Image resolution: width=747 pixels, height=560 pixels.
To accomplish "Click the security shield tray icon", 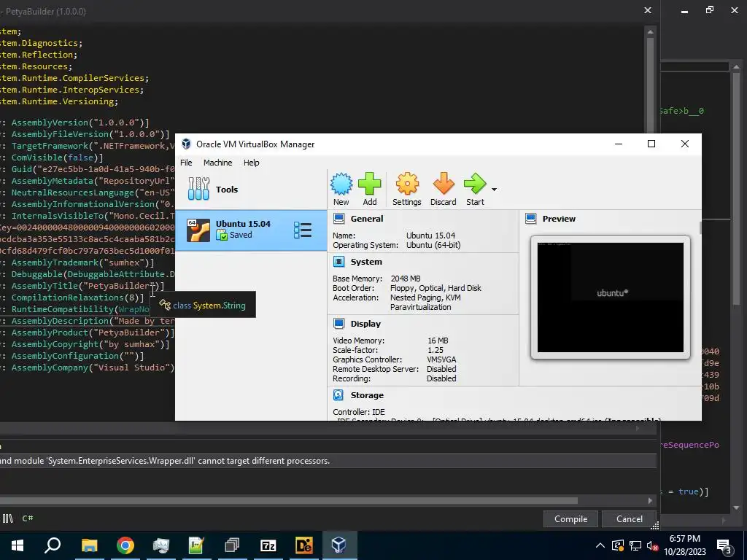I will click(617, 545).
